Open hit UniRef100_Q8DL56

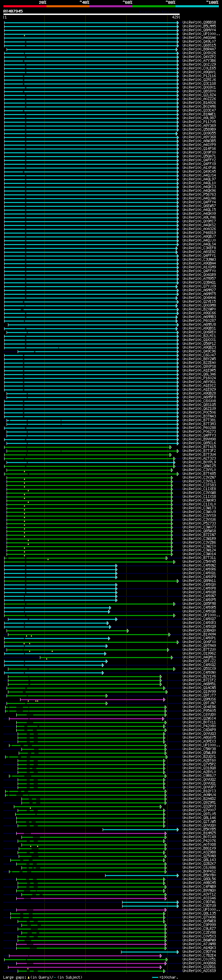(199, 879)
